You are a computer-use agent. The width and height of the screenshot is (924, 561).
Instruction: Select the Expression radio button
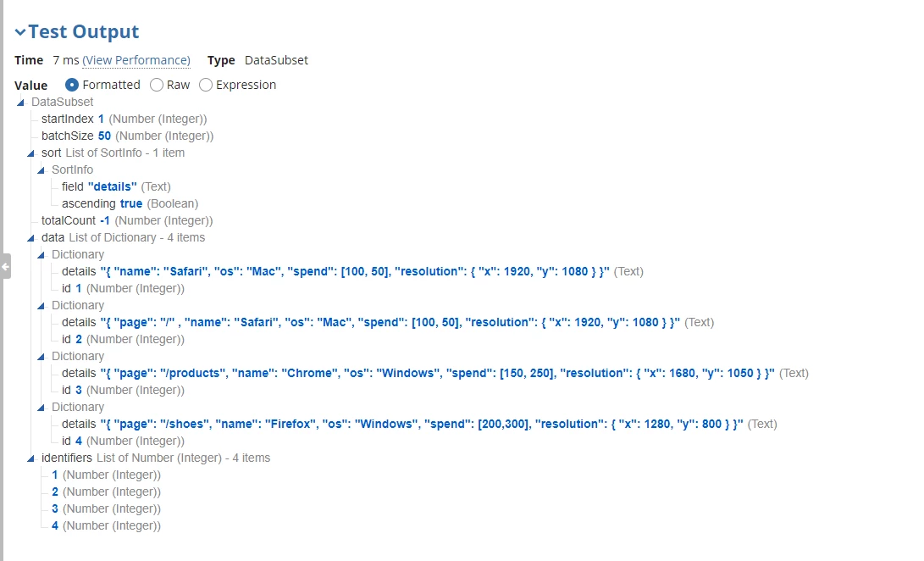pyautogui.click(x=206, y=85)
